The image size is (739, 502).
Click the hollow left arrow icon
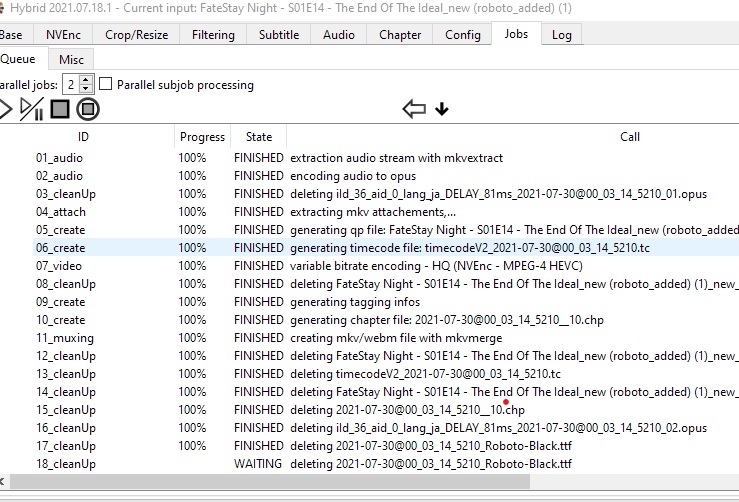pos(413,109)
